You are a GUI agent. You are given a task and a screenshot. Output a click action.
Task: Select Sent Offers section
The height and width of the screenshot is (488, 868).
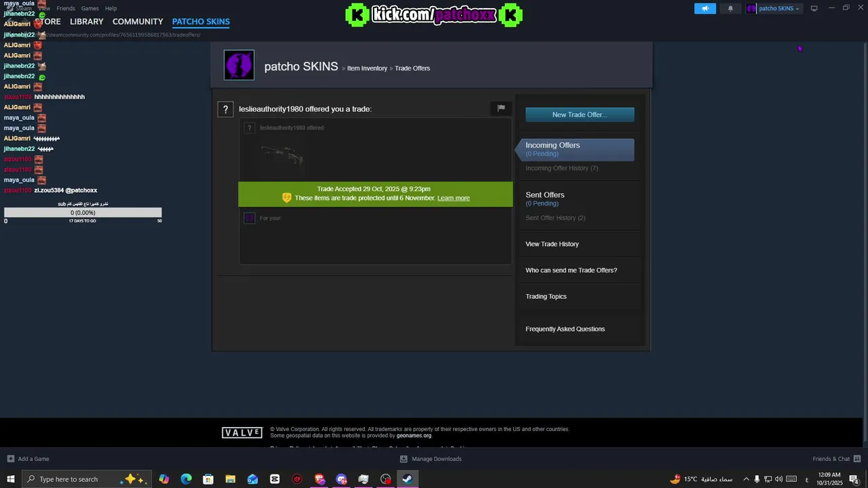pyautogui.click(x=545, y=195)
